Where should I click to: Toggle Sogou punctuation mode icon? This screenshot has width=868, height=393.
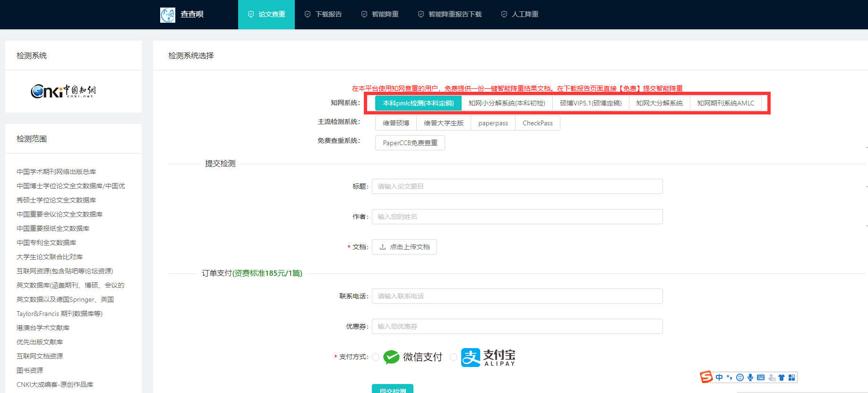point(730,377)
